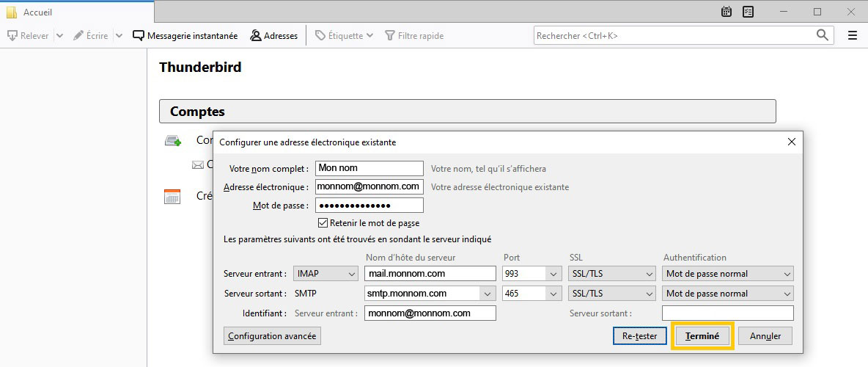Image resolution: width=868 pixels, height=367 pixels.
Task: Click the Écrire compose button
Action: point(91,35)
